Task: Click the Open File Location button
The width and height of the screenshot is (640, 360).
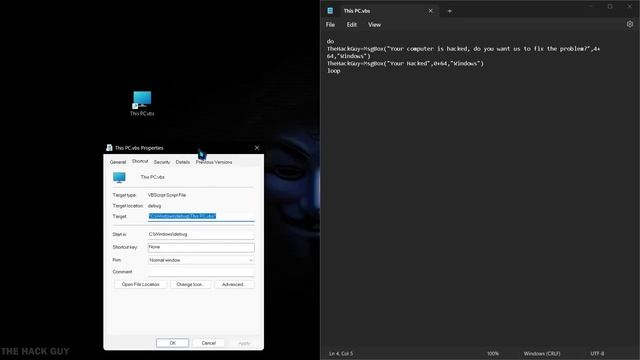Action: point(140,284)
